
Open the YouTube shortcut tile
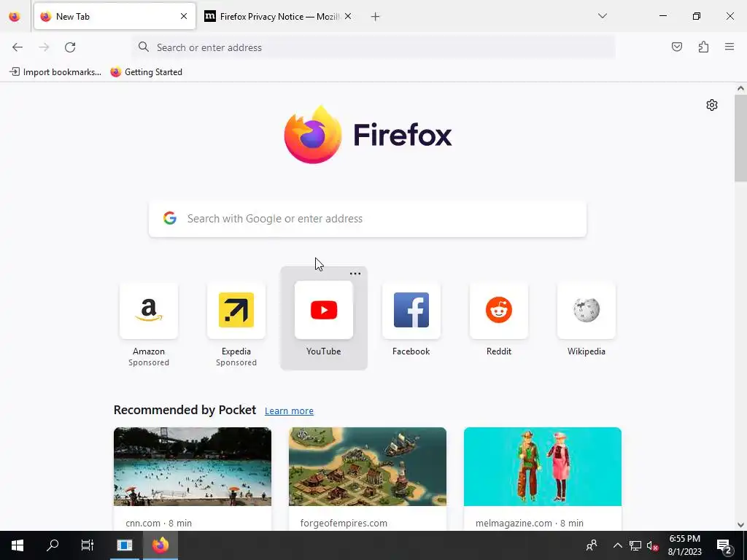click(x=323, y=318)
